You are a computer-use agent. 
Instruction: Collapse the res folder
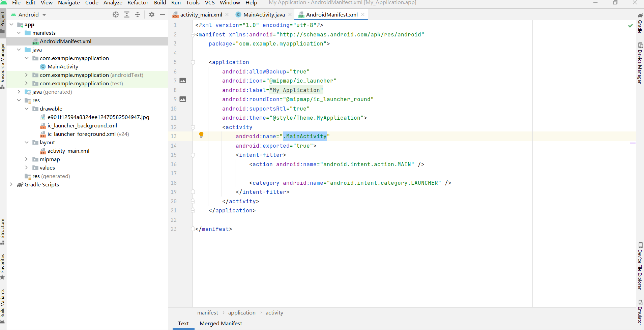tap(19, 100)
